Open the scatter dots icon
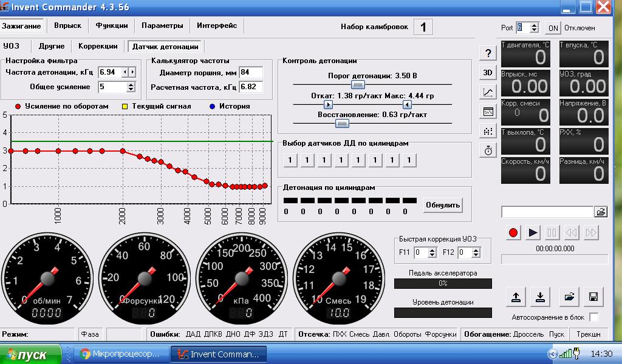Viewport: 622px width, 364px height. [x=488, y=130]
